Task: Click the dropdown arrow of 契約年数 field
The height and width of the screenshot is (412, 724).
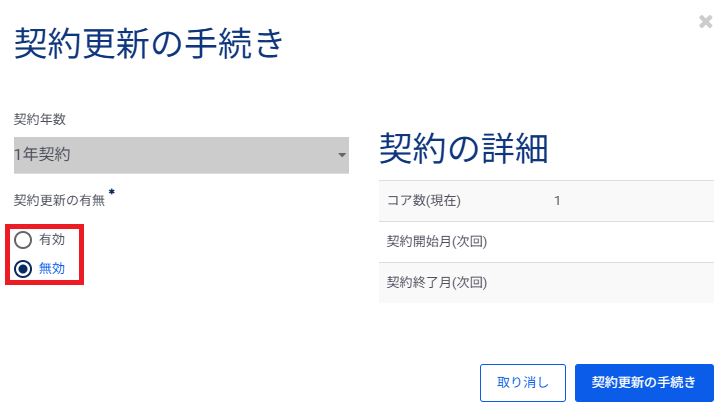Action: click(341, 156)
